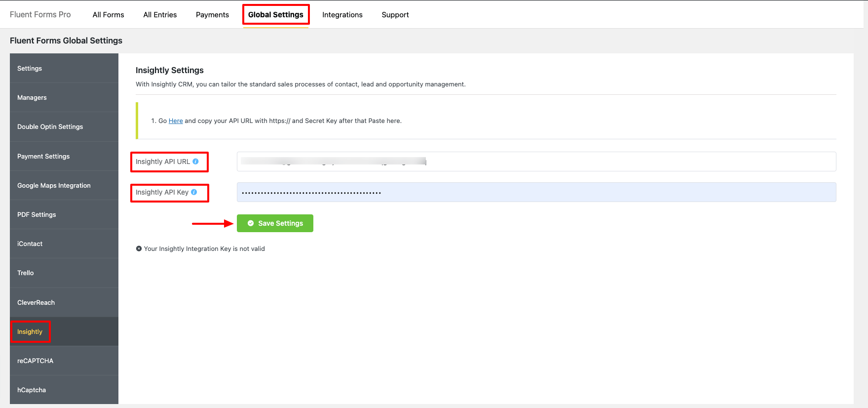
Task: Click the Here link in instructions
Action: click(x=176, y=121)
